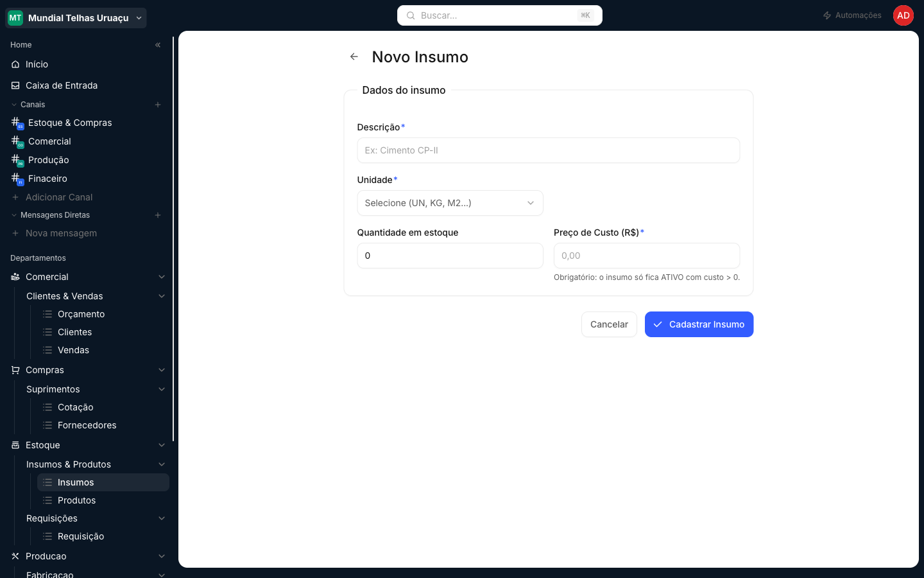
Task: Collapse the Canais section chevron
Action: tap(14, 105)
